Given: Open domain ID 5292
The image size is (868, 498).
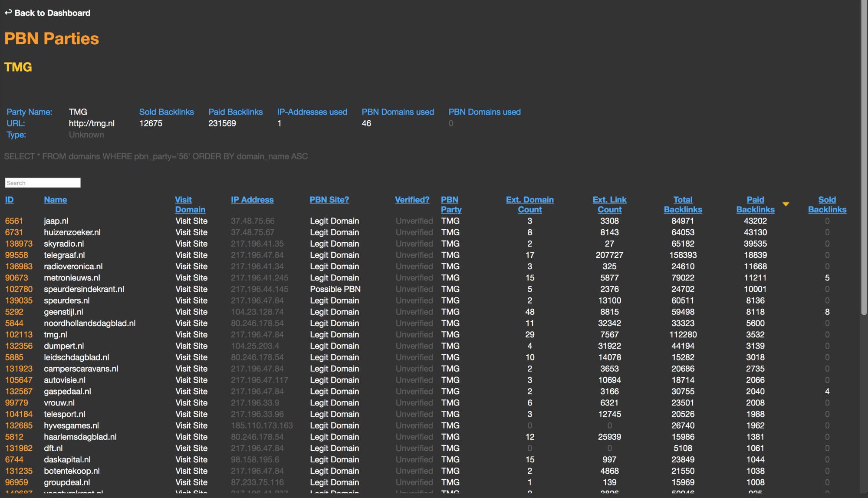Looking at the screenshot, I should [14, 312].
